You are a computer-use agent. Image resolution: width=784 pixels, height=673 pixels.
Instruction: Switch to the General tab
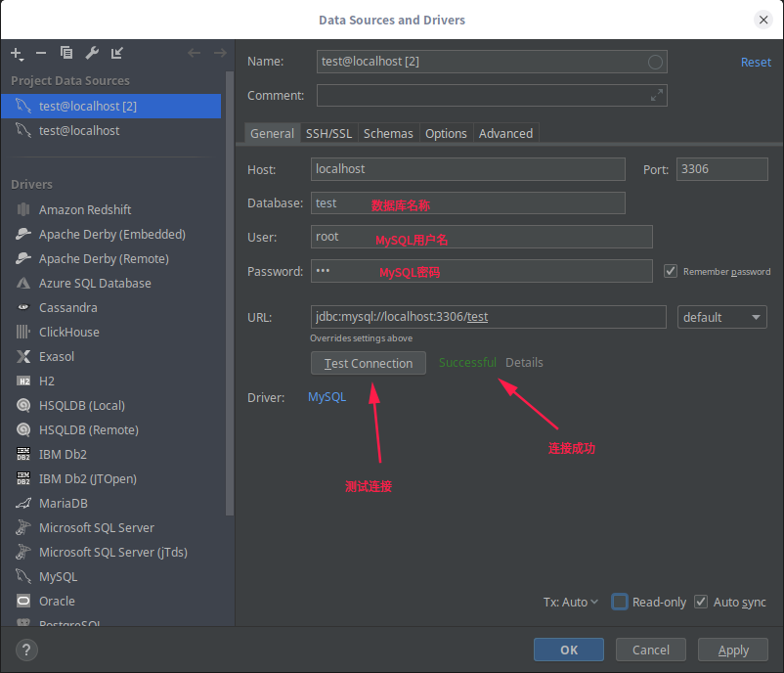[272, 134]
